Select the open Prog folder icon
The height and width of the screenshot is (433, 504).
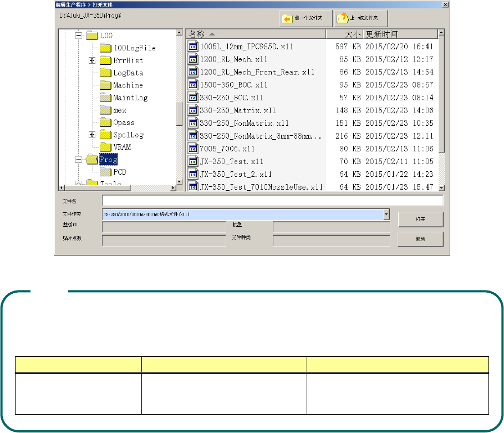coord(92,159)
